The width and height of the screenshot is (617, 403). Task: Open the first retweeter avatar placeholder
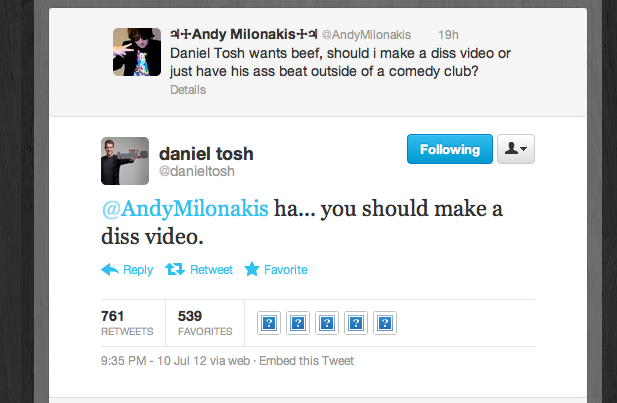click(269, 323)
